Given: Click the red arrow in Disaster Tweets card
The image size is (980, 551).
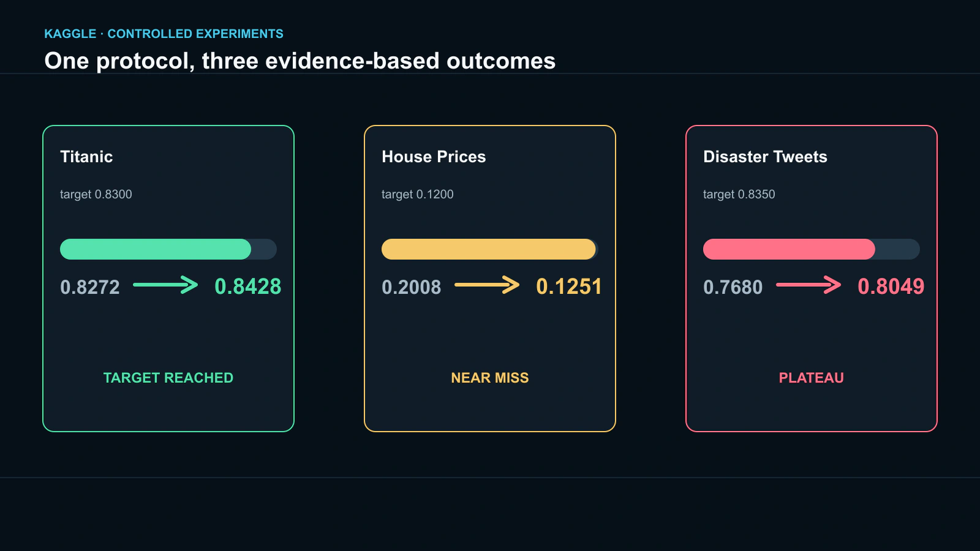Looking at the screenshot, I should pyautogui.click(x=809, y=285).
